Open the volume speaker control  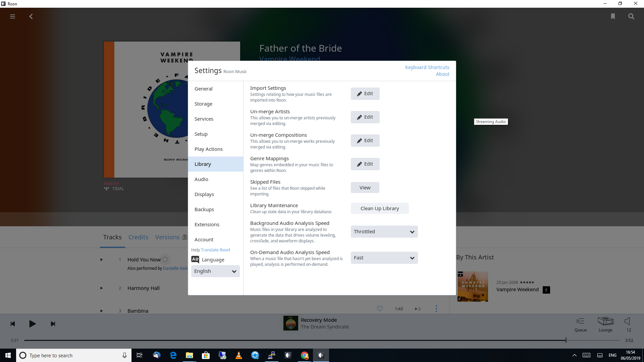tap(628, 321)
